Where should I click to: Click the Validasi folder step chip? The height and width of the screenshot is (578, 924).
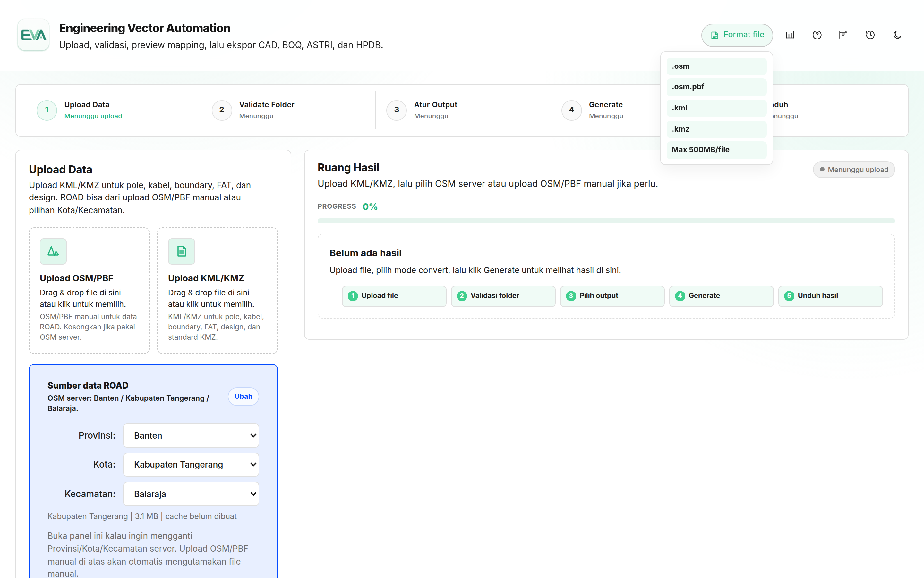point(503,296)
